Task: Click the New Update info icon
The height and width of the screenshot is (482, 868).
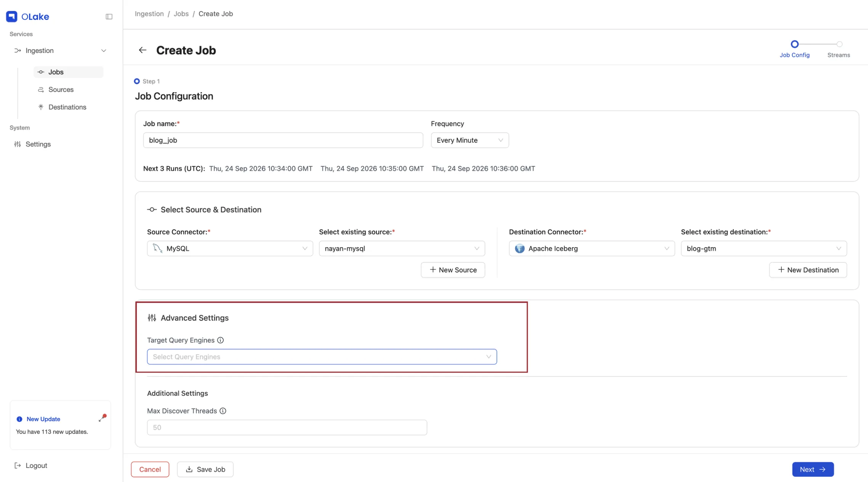Action: click(19, 419)
